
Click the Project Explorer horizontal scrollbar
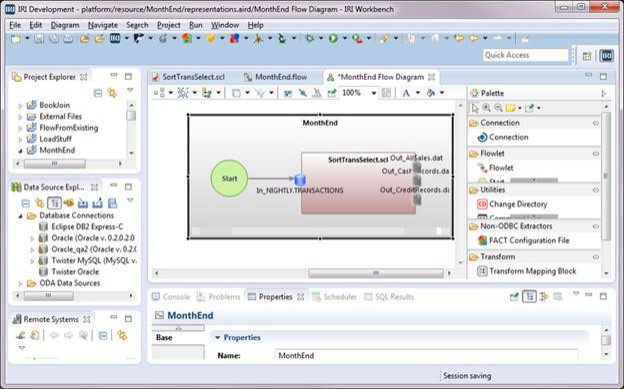(55, 164)
